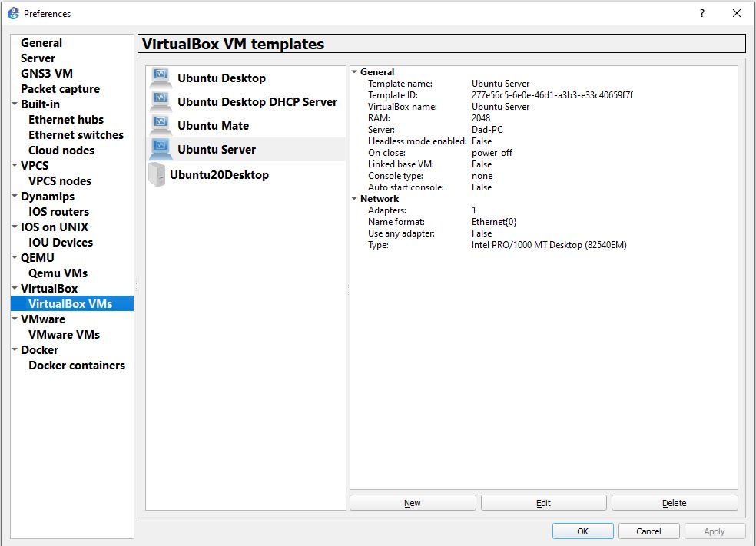Open the General preferences page
Viewport: 756px width, 546px height.
click(x=41, y=43)
